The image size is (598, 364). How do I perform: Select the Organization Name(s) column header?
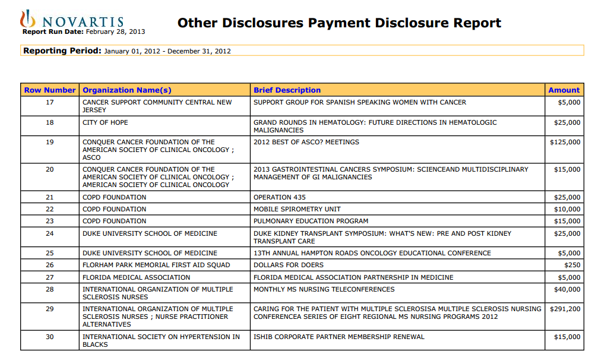pyautogui.click(x=164, y=90)
